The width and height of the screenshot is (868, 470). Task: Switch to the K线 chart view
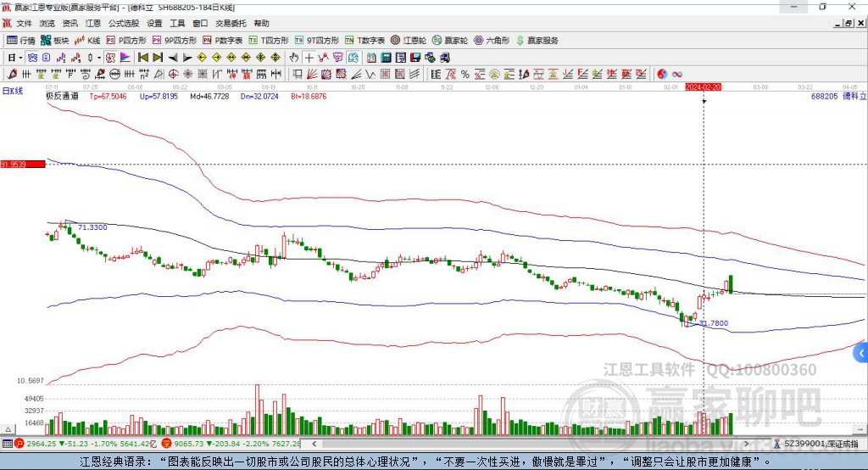tap(87, 41)
